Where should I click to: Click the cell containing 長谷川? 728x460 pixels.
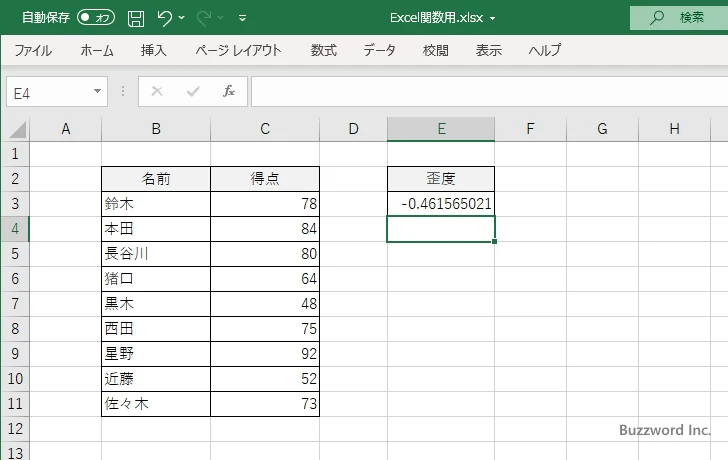pos(155,254)
